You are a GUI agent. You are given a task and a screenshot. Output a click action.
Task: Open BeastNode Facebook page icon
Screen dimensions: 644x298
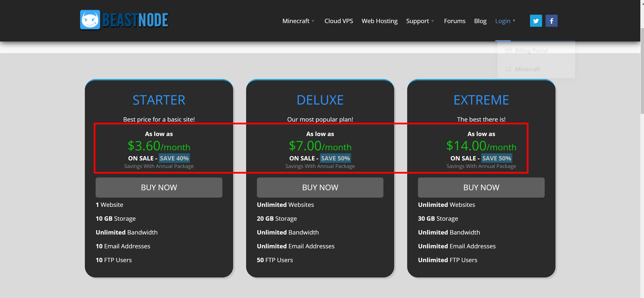(551, 21)
